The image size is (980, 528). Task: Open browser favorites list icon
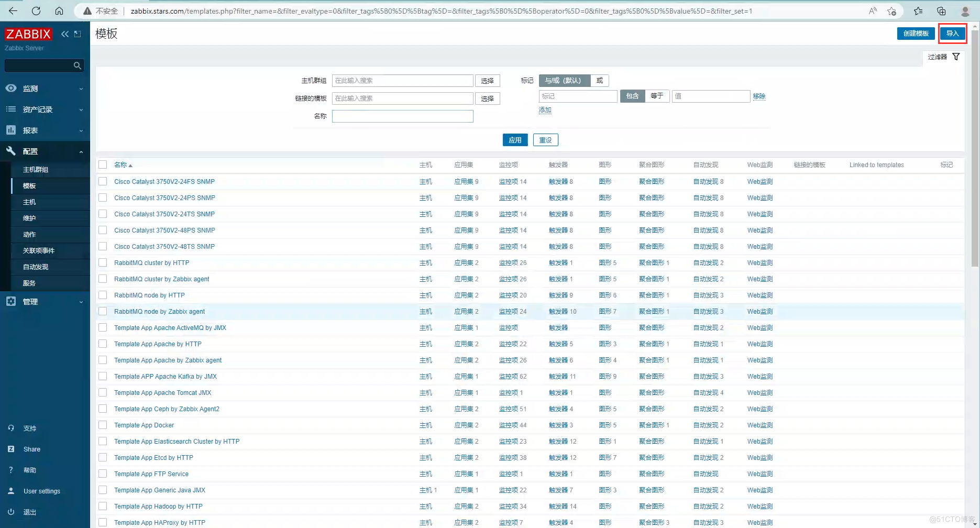(918, 11)
